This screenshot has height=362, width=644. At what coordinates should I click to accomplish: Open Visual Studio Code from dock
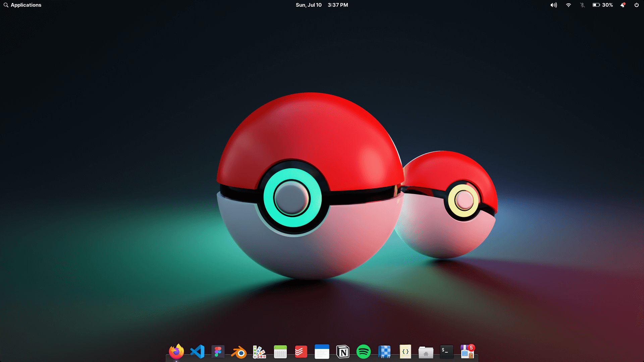click(x=197, y=352)
